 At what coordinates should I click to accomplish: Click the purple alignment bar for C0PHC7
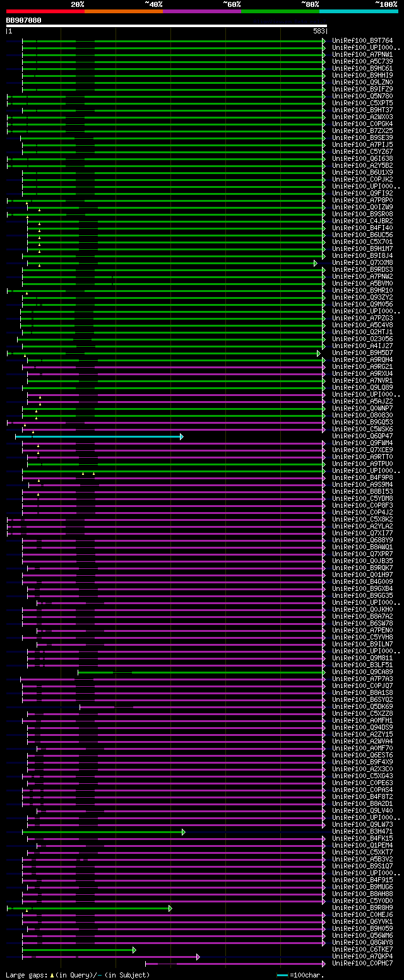pos(235,964)
